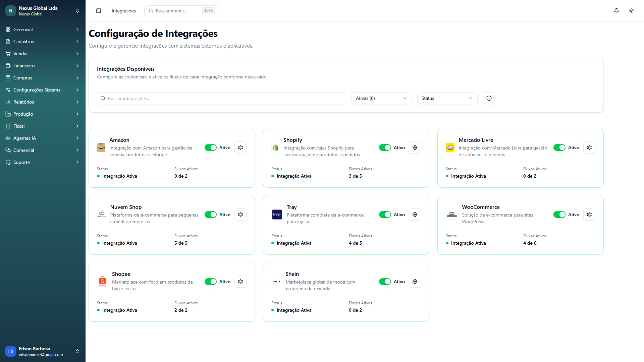The width and height of the screenshot is (644, 362).
Task: Expand the Cadastros menu chevron
Action: tap(77, 42)
